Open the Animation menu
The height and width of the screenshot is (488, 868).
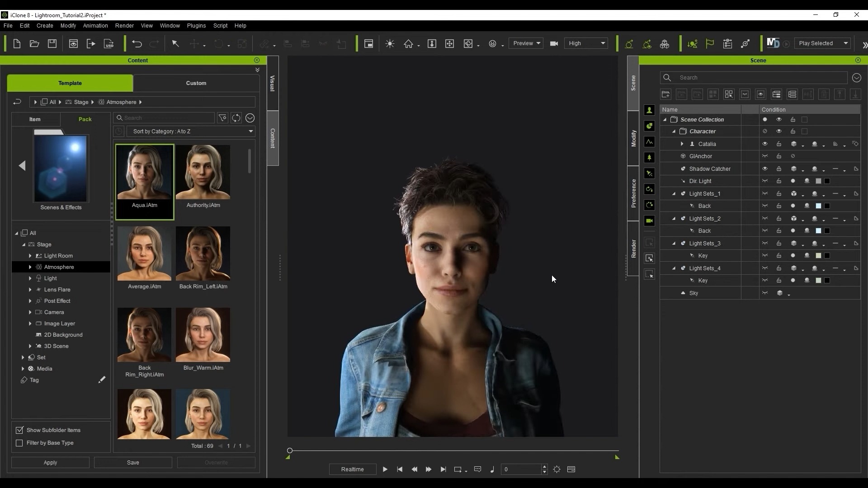point(95,26)
